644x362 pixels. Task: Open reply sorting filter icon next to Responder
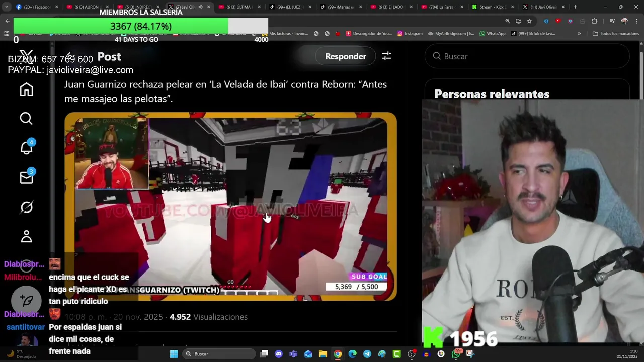point(386,56)
